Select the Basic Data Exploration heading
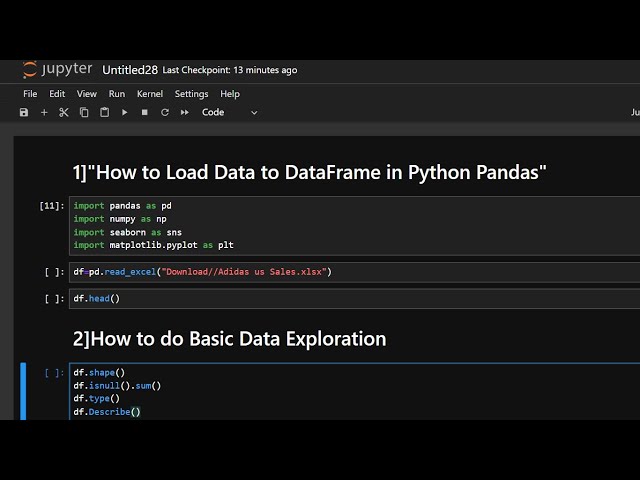Viewport: 640px width, 480px height. [229, 339]
